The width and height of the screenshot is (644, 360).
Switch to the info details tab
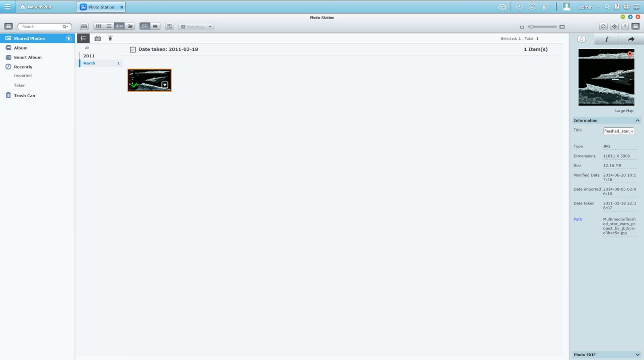coord(606,39)
